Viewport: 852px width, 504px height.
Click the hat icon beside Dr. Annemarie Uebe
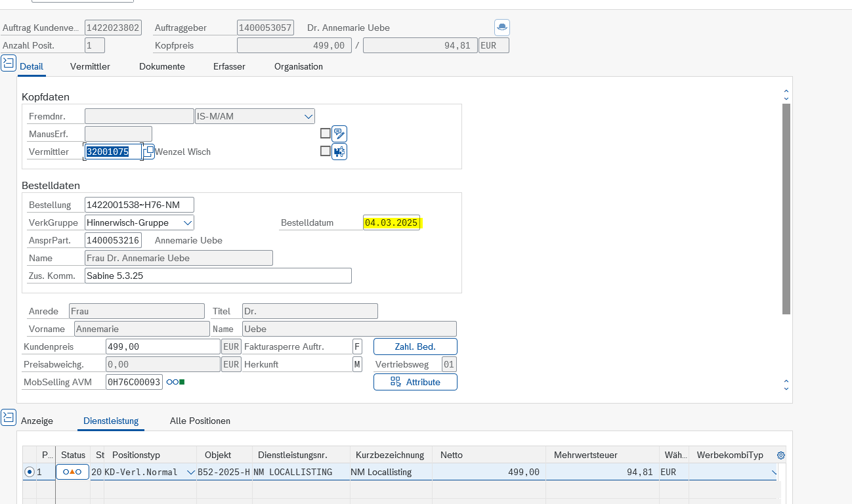click(502, 28)
